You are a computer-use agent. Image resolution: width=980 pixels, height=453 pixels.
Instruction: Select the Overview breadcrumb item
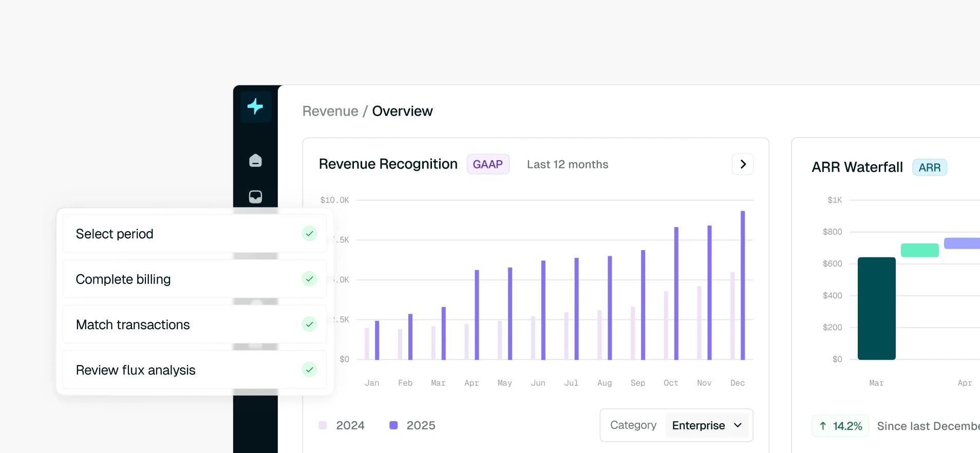pos(402,111)
